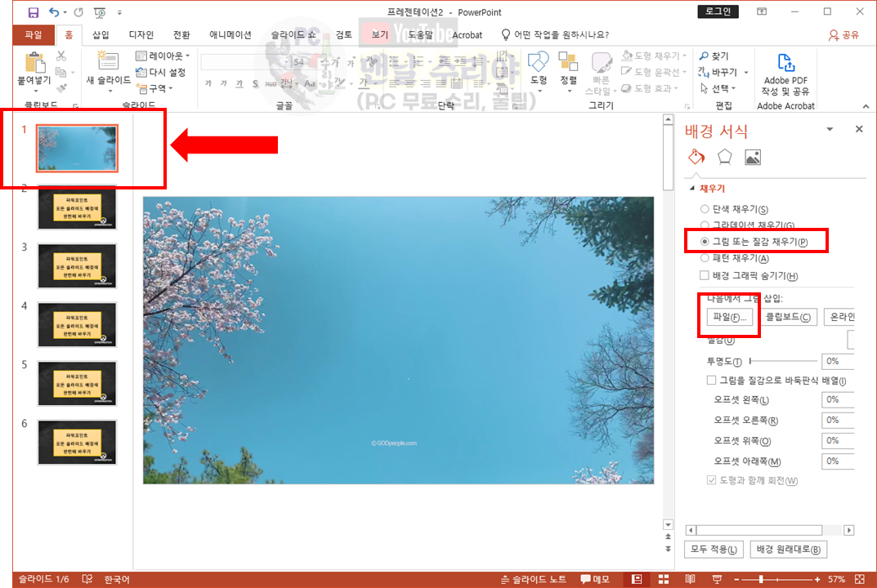Select 패턴 채우기 radio button
Viewport: 877px width, 588px height.
[705, 258]
